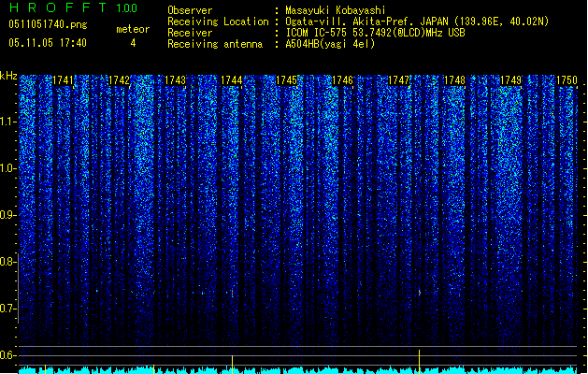The width and height of the screenshot is (588, 374).
Task: Click the 'Receiving antenna' label
Action: 215,44
